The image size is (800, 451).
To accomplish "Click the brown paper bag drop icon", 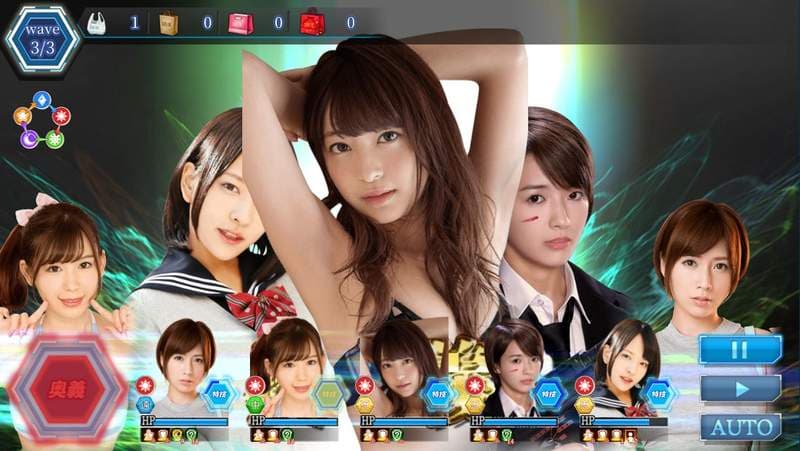I will click(170, 22).
